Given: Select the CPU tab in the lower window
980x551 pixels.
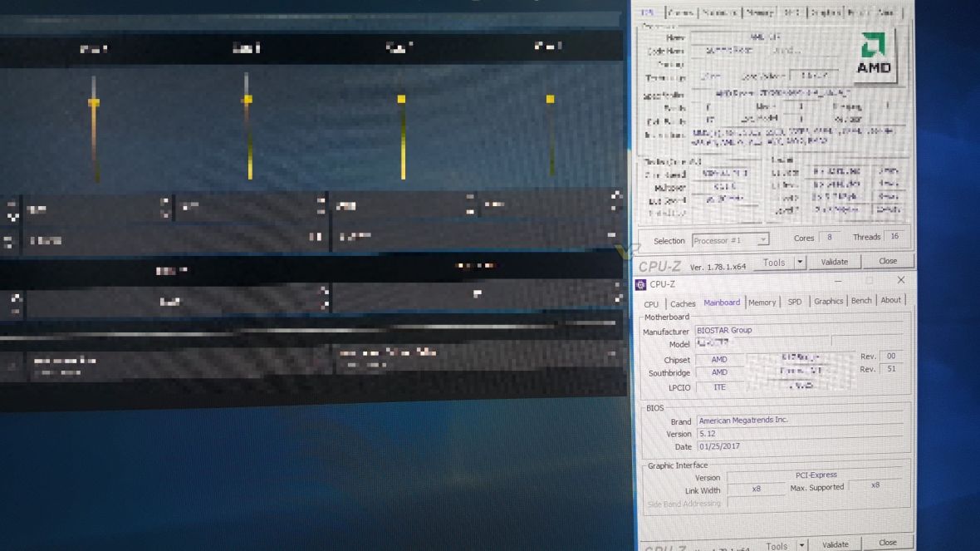Looking at the screenshot, I should tap(651, 303).
